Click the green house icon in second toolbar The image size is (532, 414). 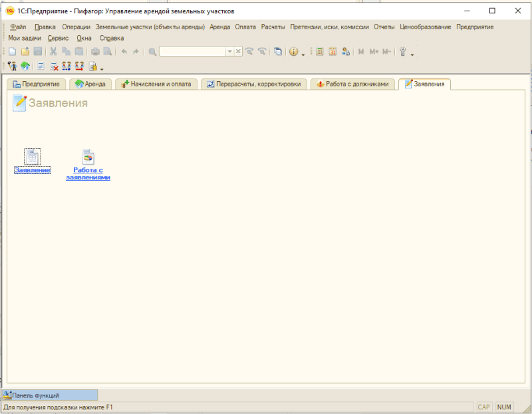(x=25, y=66)
